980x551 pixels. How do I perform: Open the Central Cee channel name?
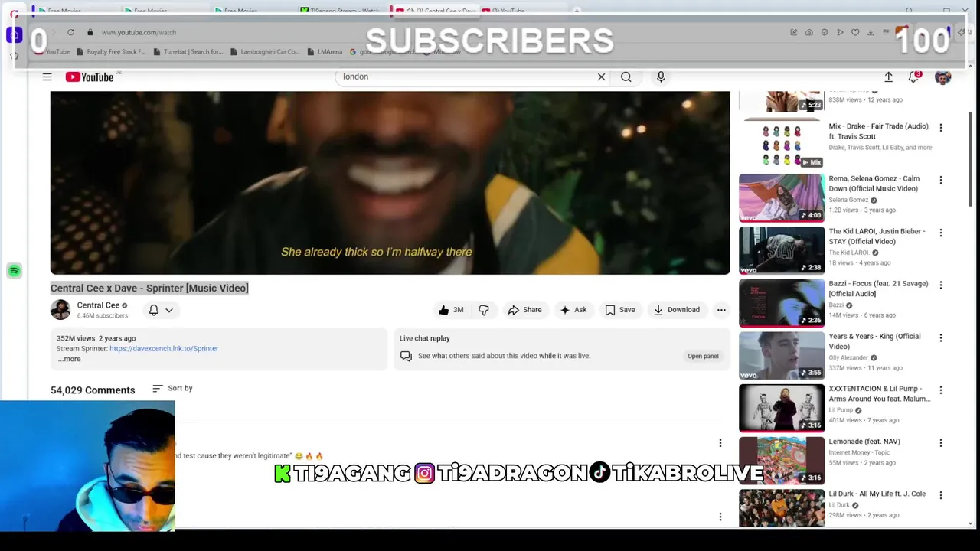pyautogui.click(x=98, y=305)
